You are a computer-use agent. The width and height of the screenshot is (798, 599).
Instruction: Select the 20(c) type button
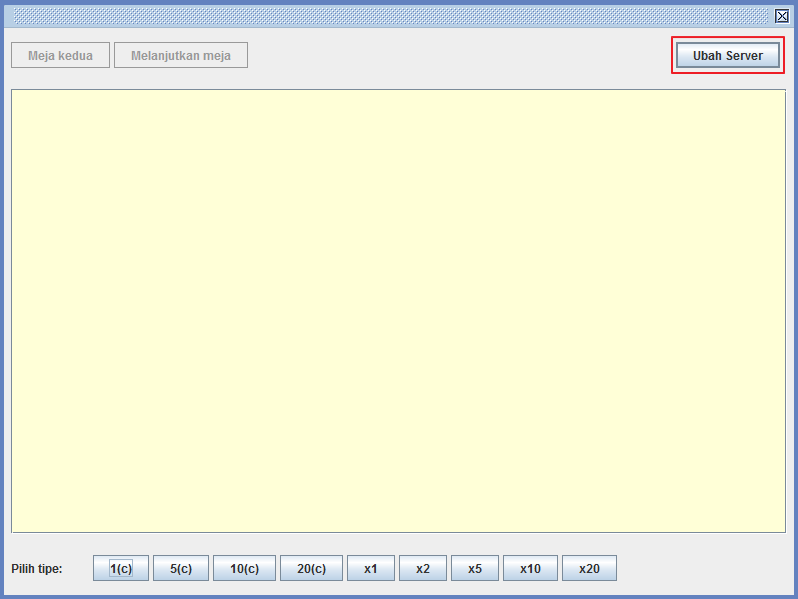(x=311, y=568)
